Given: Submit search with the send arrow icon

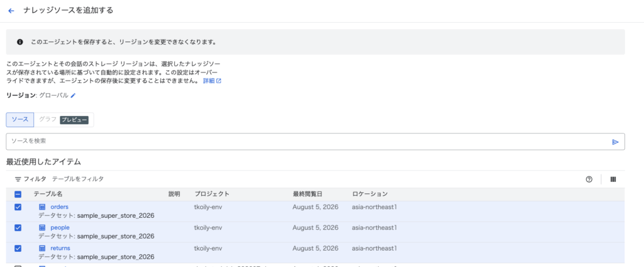Looking at the screenshot, I should tap(615, 142).
